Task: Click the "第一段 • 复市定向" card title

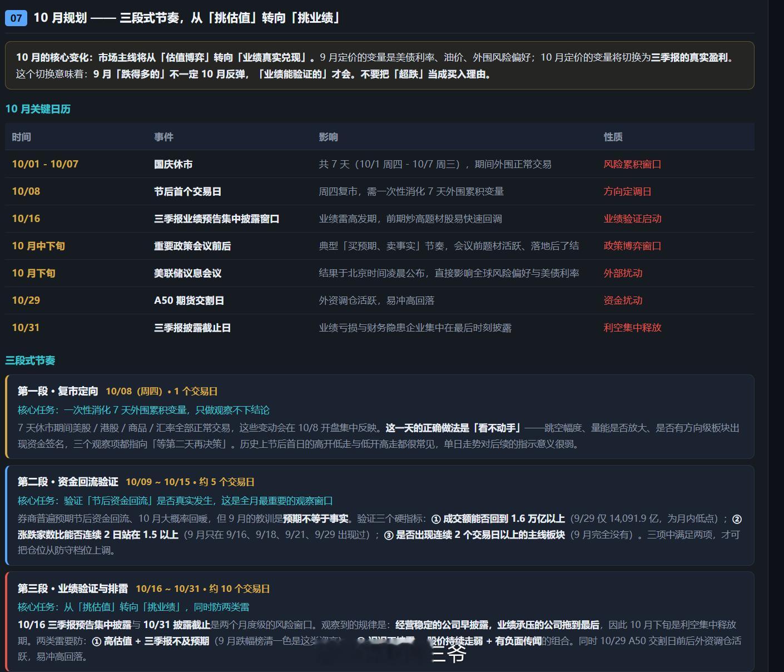Action: coord(58,391)
